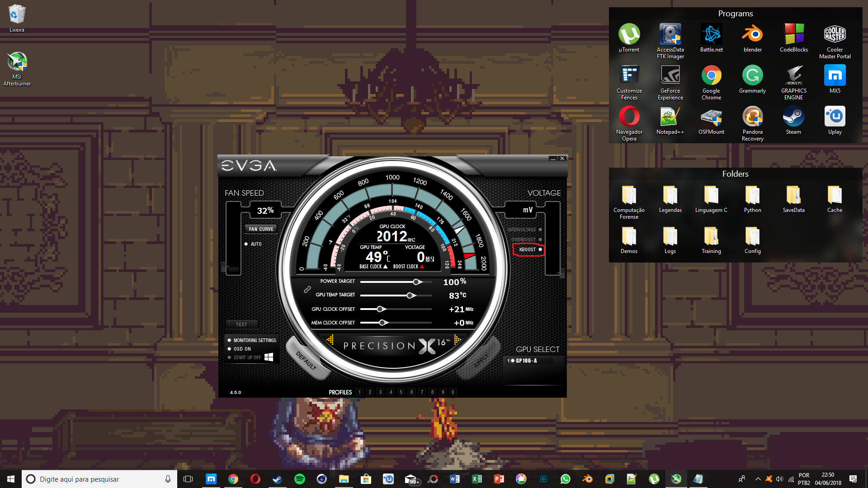
Task: Select GPU 1 GP106-A
Action: click(523, 361)
